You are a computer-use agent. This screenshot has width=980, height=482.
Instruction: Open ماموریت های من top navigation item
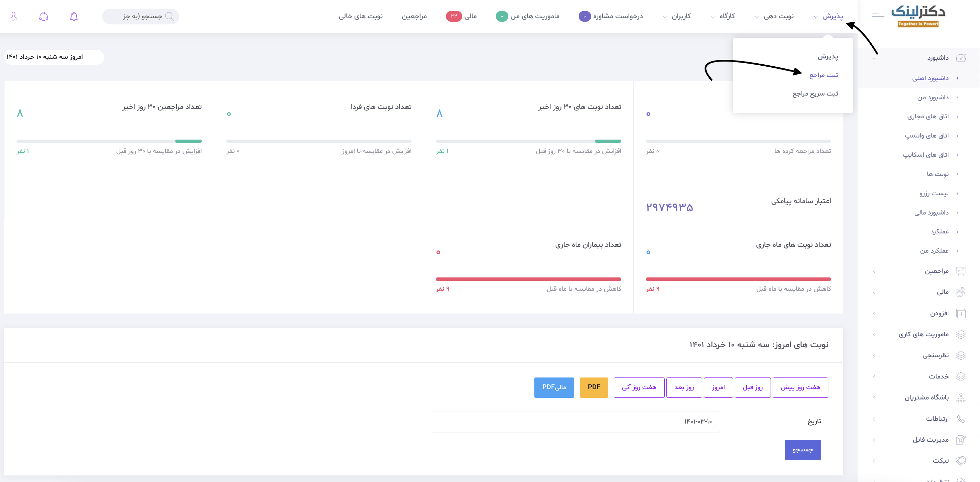click(x=535, y=17)
